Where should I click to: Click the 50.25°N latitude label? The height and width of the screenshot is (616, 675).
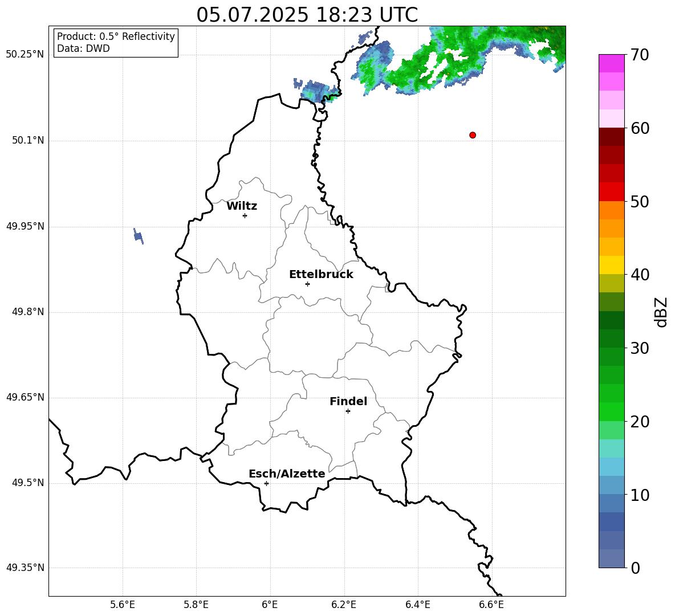pos(25,55)
